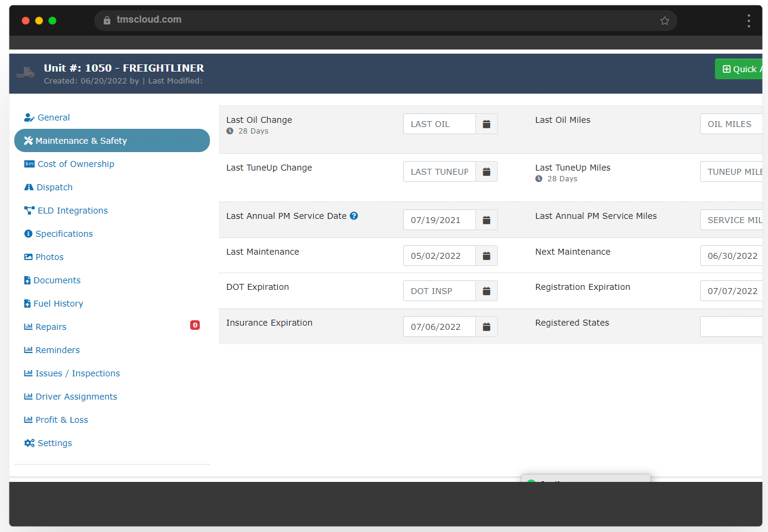
Task: Click the LAST OIL input field
Action: (x=439, y=123)
